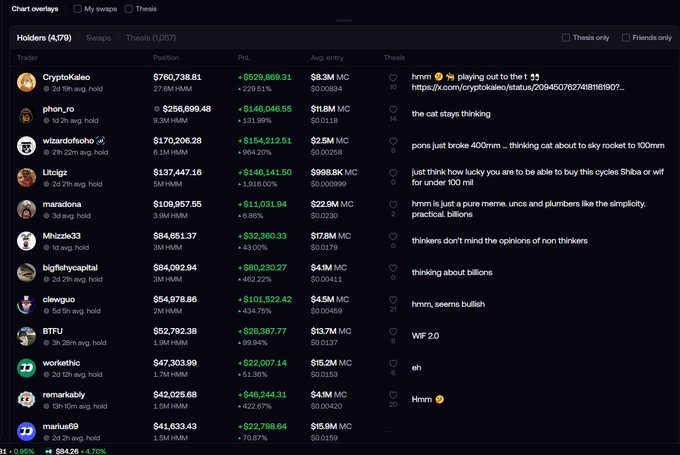Image resolution: width=680 pixels, height=455 pixels.
Task: Open maradona's profile avatar
Action: point(26,209)
